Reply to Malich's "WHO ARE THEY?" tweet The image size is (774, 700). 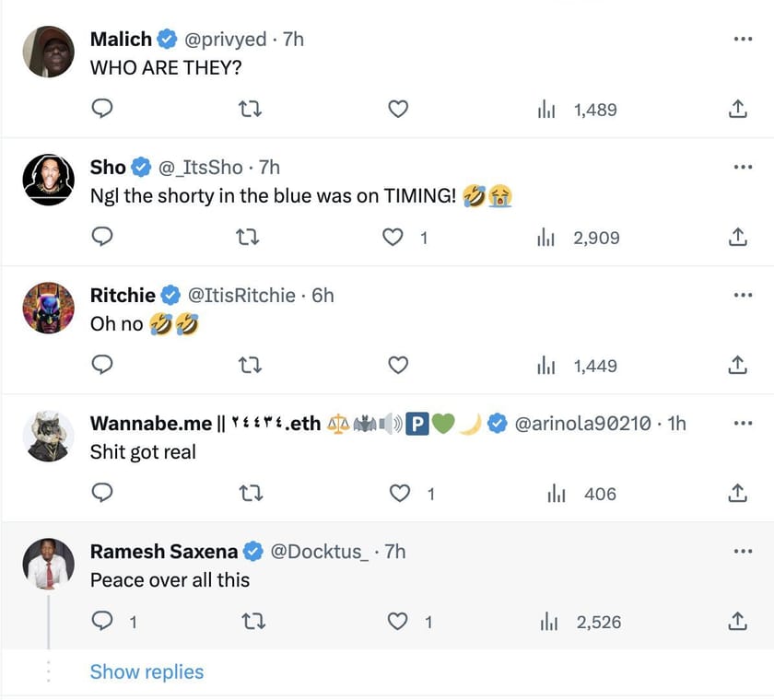point(104,110)
